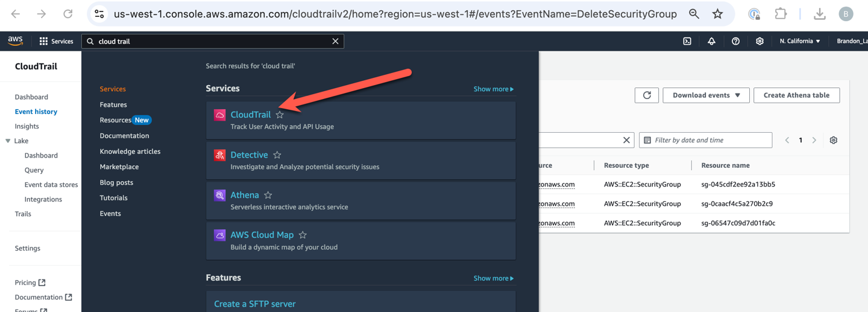
Task: Open event table preferences gear
Action: (834, 140)
